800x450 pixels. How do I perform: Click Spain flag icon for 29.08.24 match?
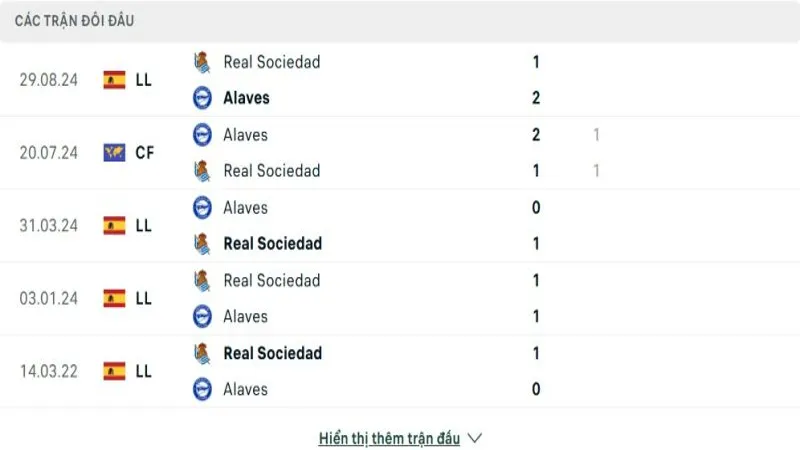click(x=114, y=80)
